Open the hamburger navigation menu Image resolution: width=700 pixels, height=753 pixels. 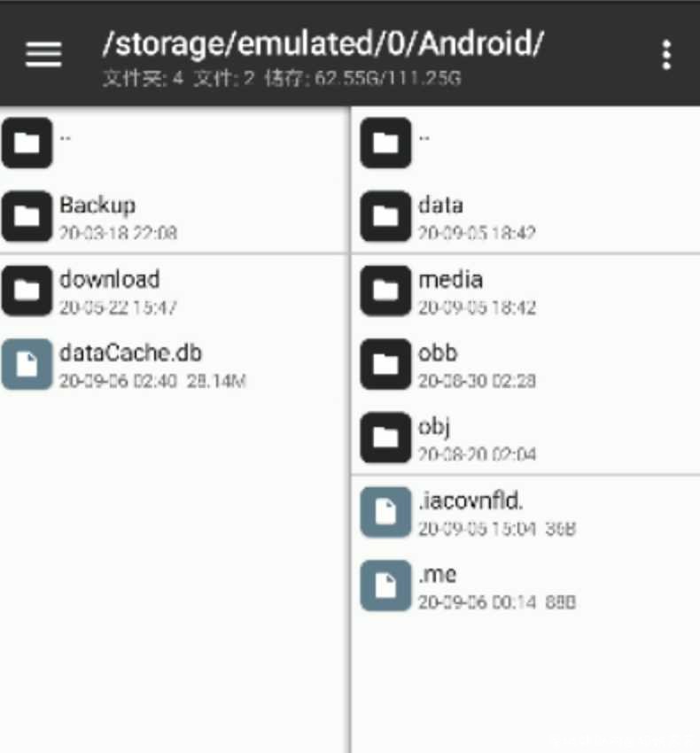tap(43, 54)
